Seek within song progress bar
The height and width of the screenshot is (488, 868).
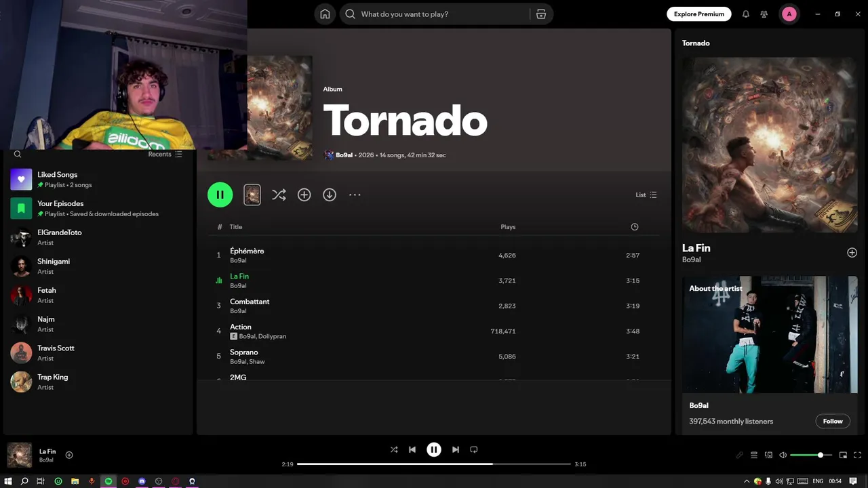434,464
